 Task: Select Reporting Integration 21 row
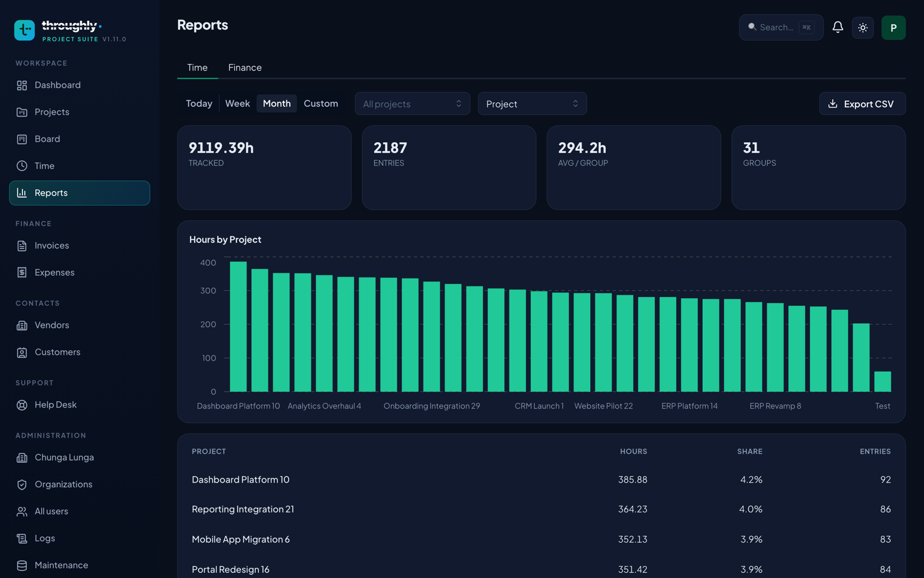click(541, 509)
